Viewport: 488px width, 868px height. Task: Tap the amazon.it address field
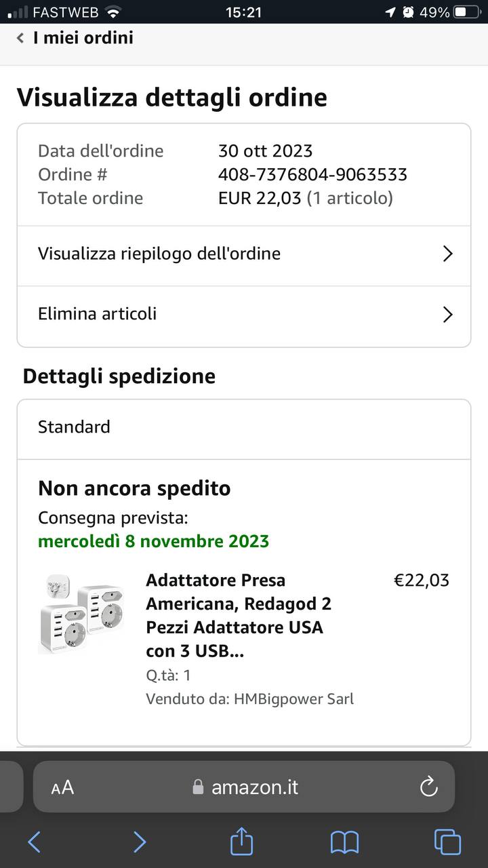coord(255,787)
